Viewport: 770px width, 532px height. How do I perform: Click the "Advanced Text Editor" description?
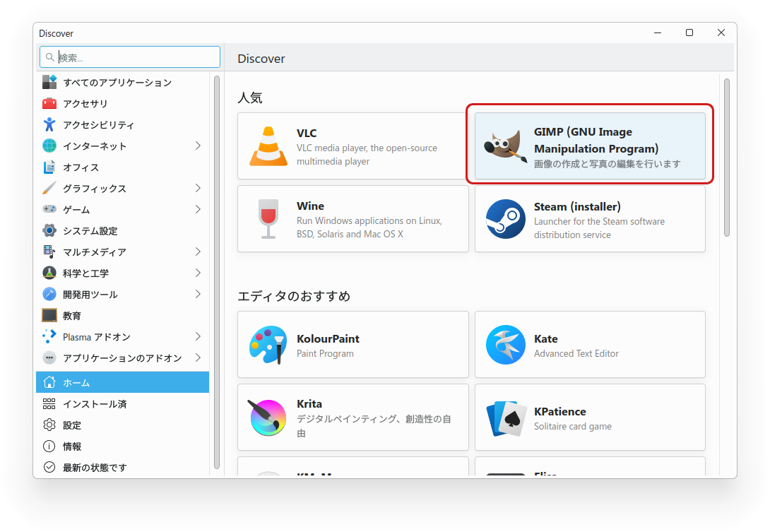pos(576,354)
